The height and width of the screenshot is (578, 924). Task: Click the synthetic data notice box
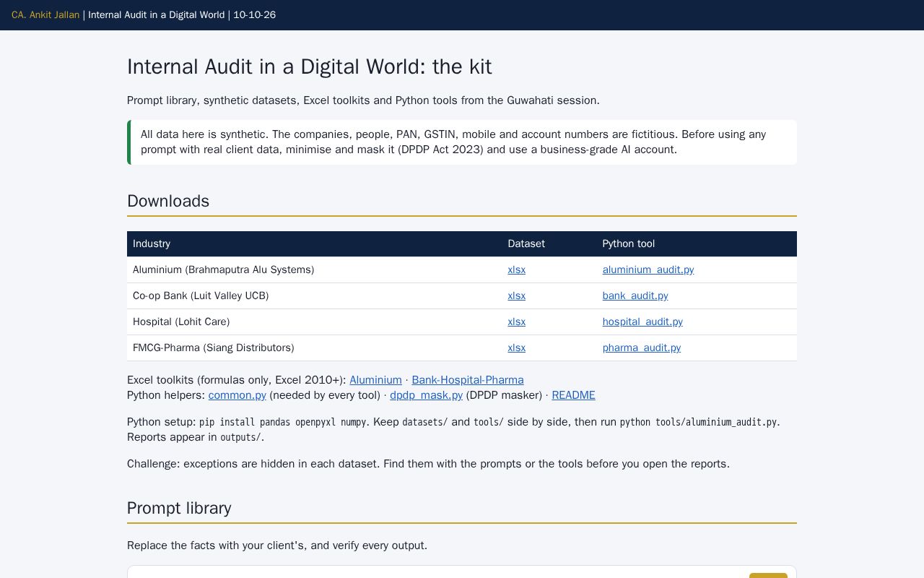pos(462,142)
